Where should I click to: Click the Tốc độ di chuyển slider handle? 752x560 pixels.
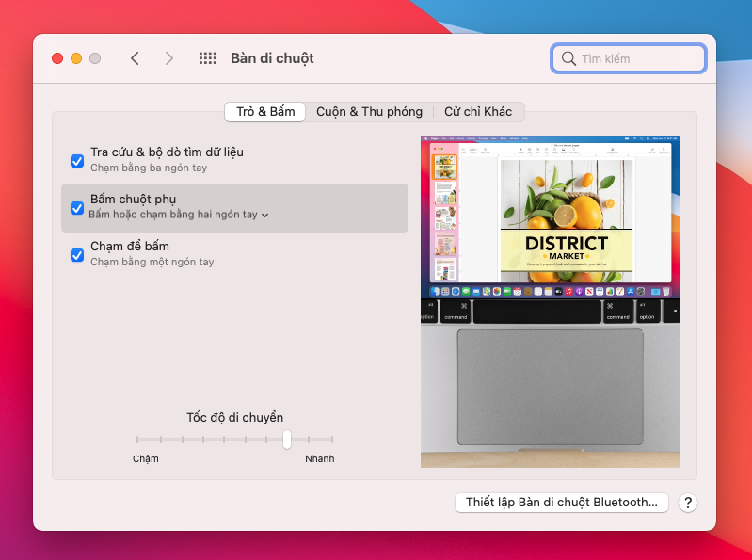[287, 440]
